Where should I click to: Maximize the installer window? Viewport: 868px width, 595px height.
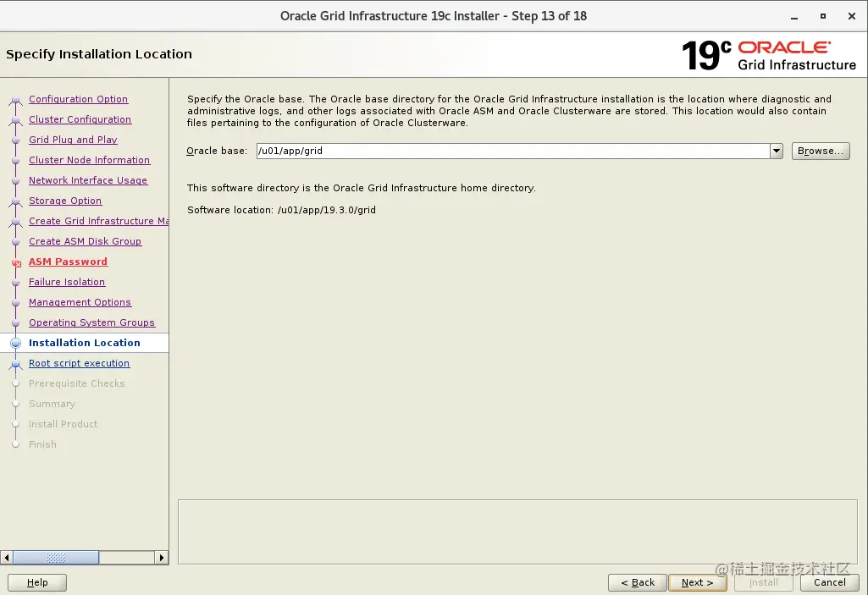click(x=823, y=17)
